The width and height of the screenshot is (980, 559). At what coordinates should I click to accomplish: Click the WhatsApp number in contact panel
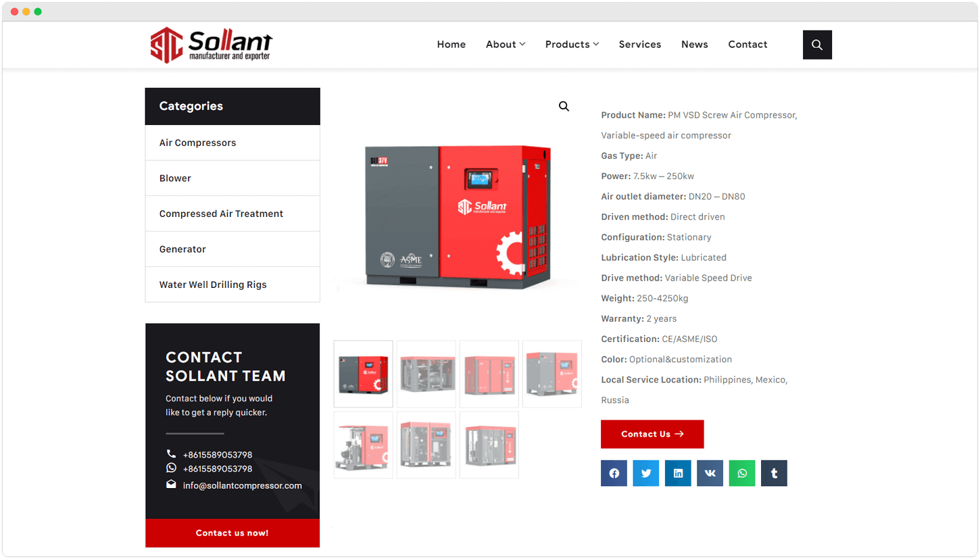point(218,468)
